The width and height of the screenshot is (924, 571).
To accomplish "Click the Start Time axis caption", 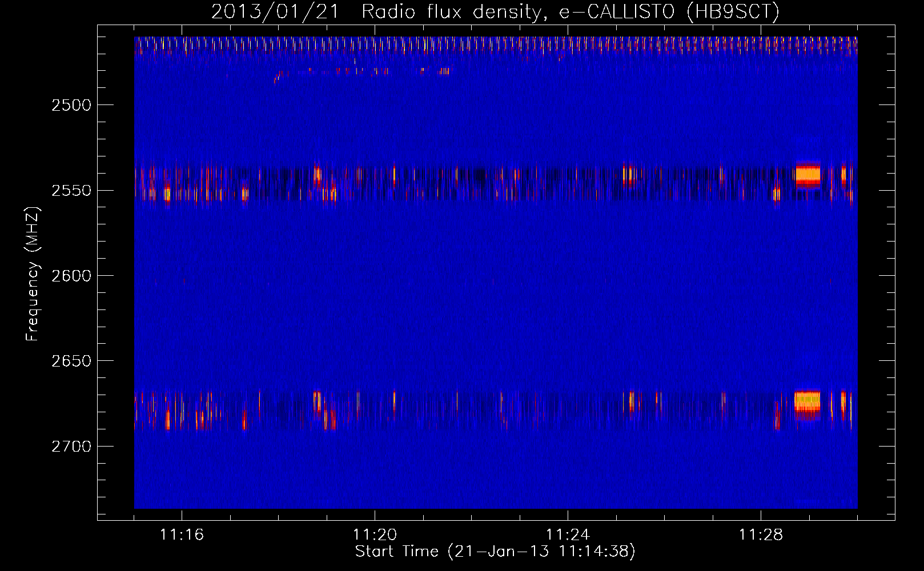I will 495,552.
